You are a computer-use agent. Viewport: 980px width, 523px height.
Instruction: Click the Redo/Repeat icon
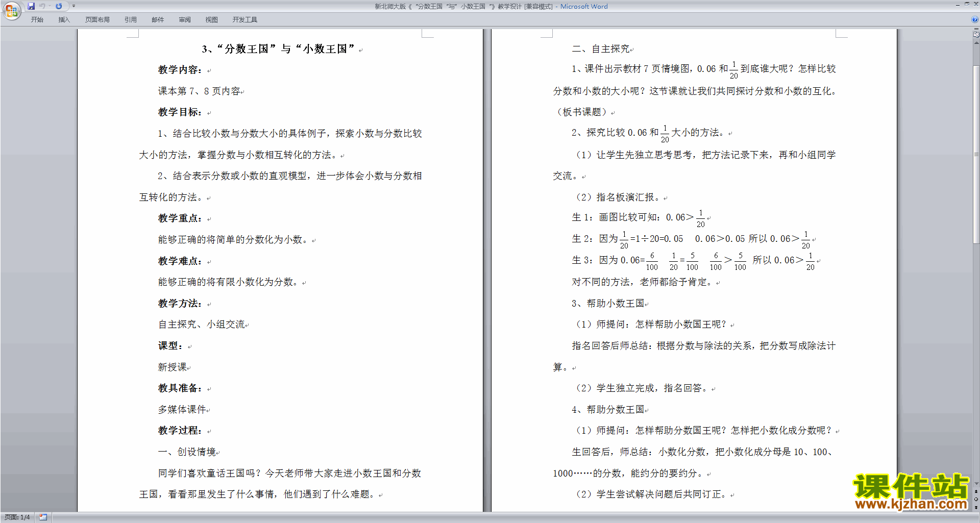click(59, 6)
